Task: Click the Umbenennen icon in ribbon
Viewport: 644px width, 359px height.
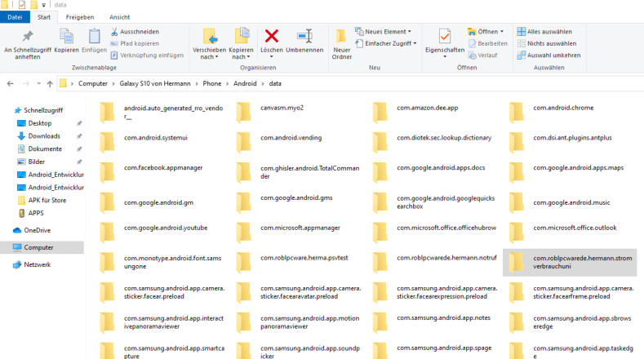Action: [304, 37]
